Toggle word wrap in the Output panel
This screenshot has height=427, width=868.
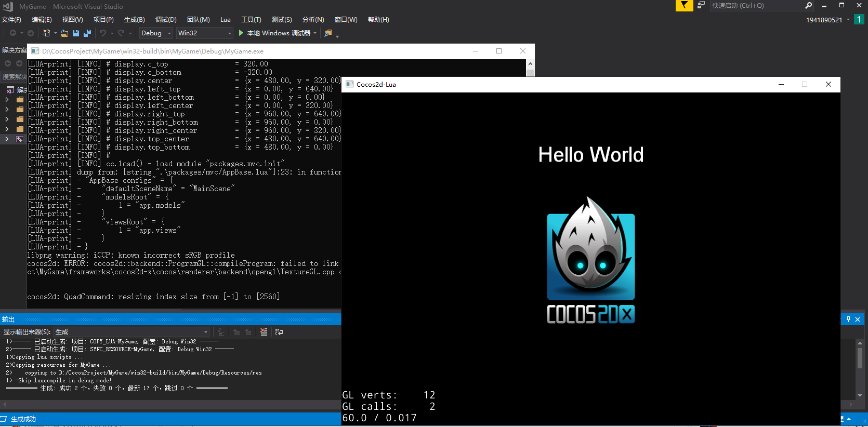coord(279,332)
